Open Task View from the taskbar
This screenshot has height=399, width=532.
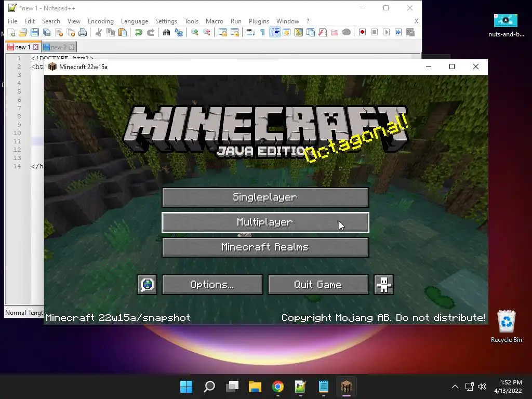(x=232, y=387)
